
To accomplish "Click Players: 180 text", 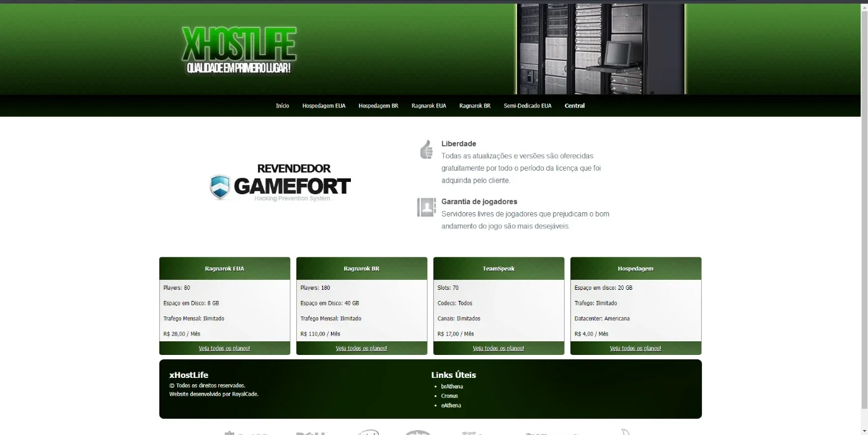I will tap(315, 288).
